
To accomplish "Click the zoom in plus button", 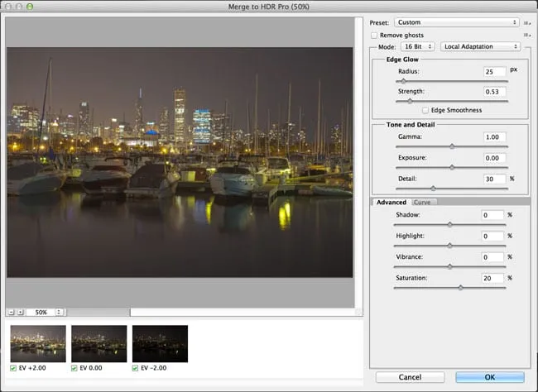I will tap(20, 313).
